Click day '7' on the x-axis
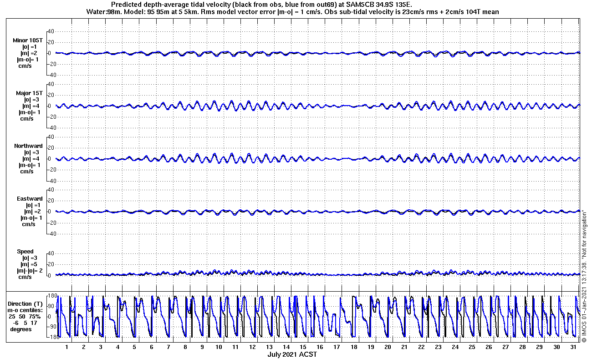The height and width of the screenshot is (364, 592). (168, 347)
